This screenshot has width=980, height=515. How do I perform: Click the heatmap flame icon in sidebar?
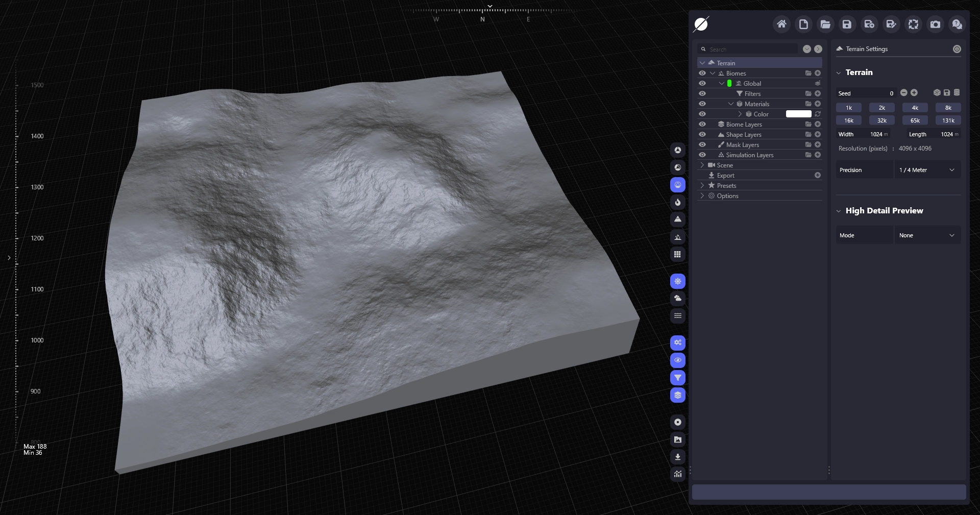pyautogui.click(x=678, y=202)
